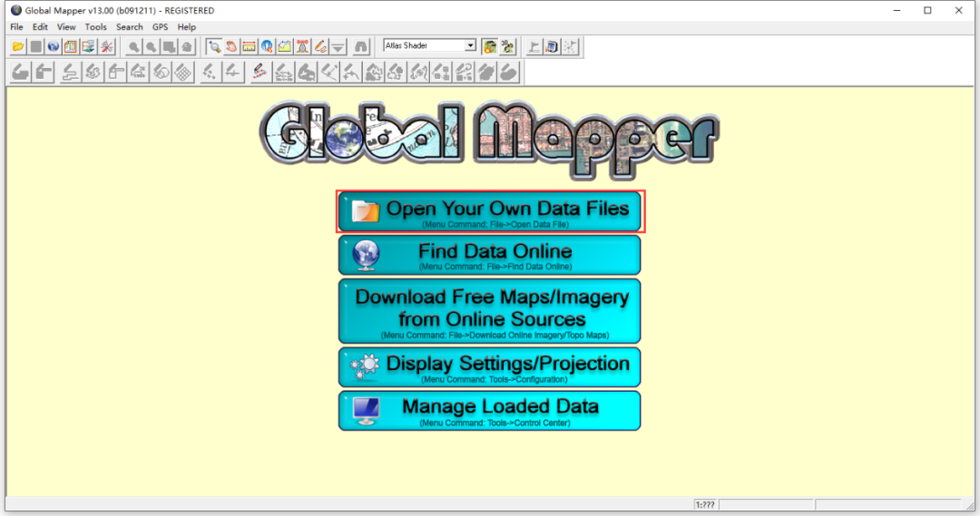
Task: Toggle the Enable Hill Shading icon
Action: (x=489, y=46)
